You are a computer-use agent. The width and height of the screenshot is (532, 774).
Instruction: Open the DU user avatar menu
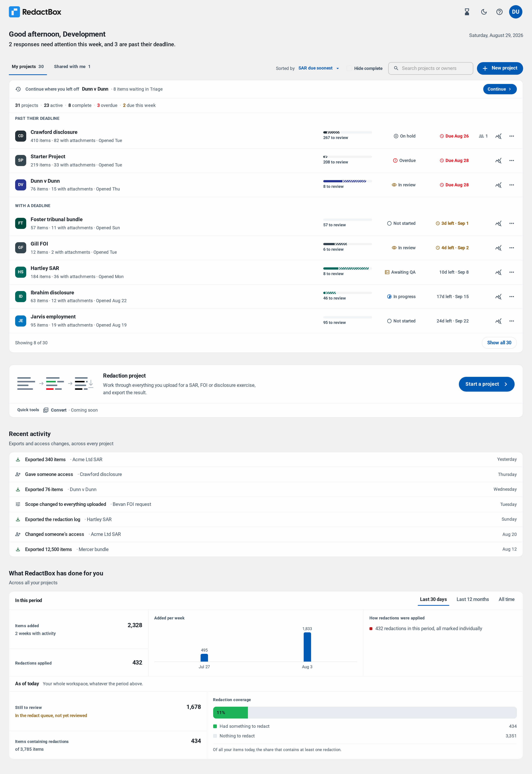point(515,12)
